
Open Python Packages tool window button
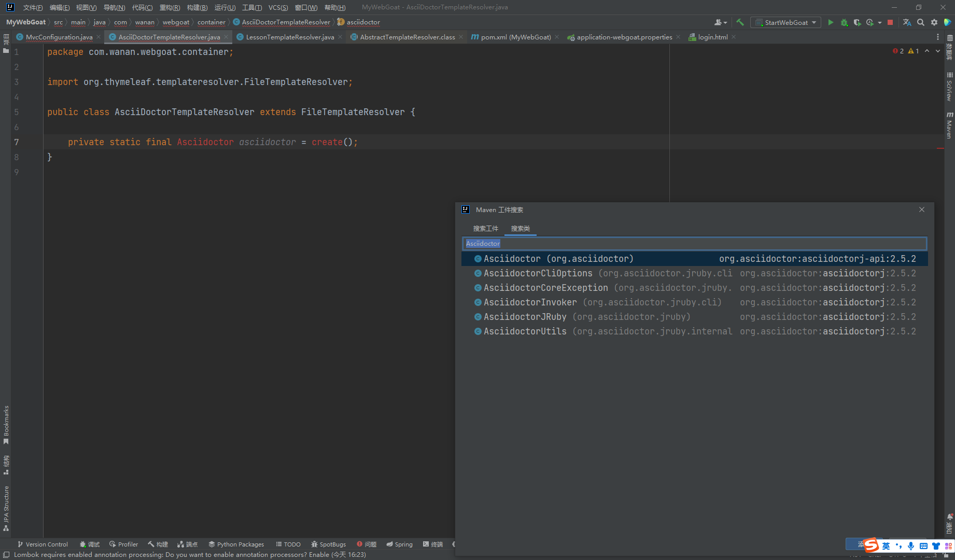click(x=236, y=544)
